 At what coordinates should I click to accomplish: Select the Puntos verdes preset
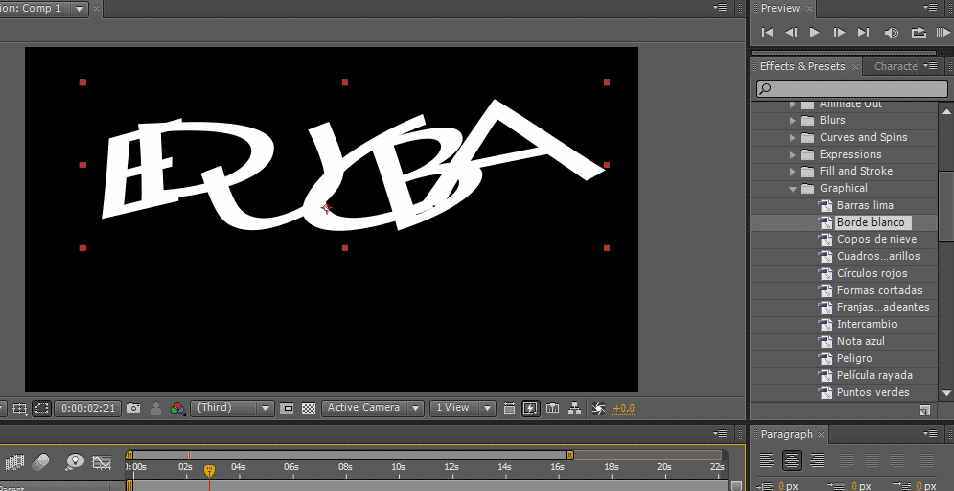[x=873, y=392]
